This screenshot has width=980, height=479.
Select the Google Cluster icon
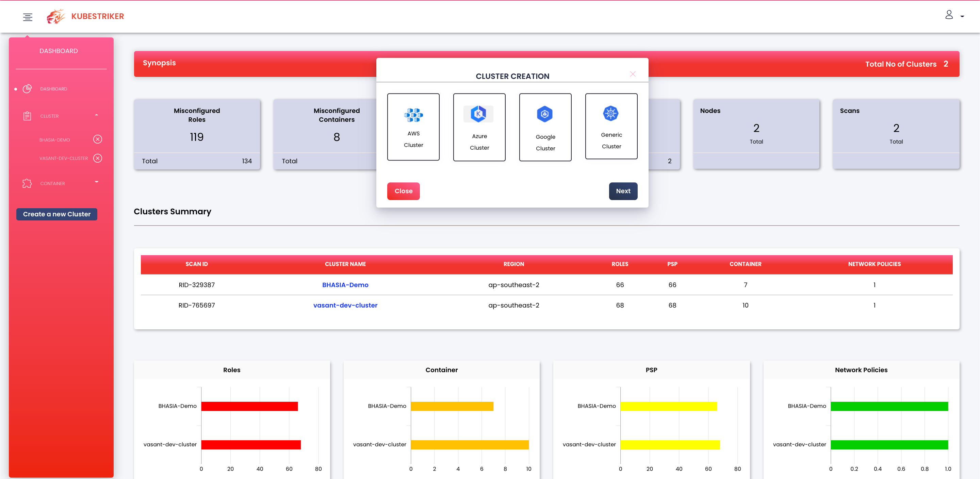coord(545,114)
